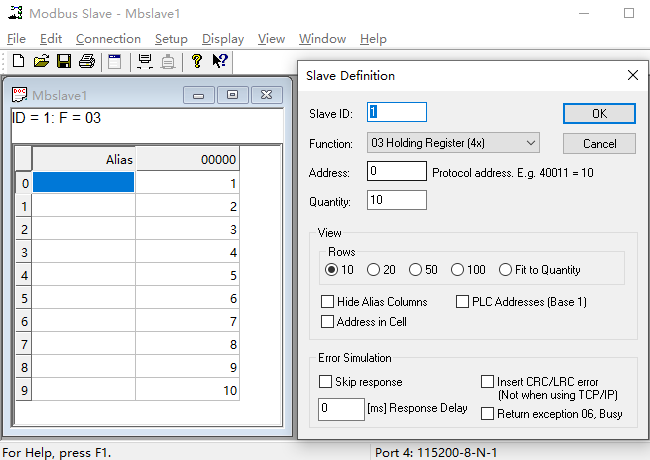Click the context help arrow-question icon

220,61
